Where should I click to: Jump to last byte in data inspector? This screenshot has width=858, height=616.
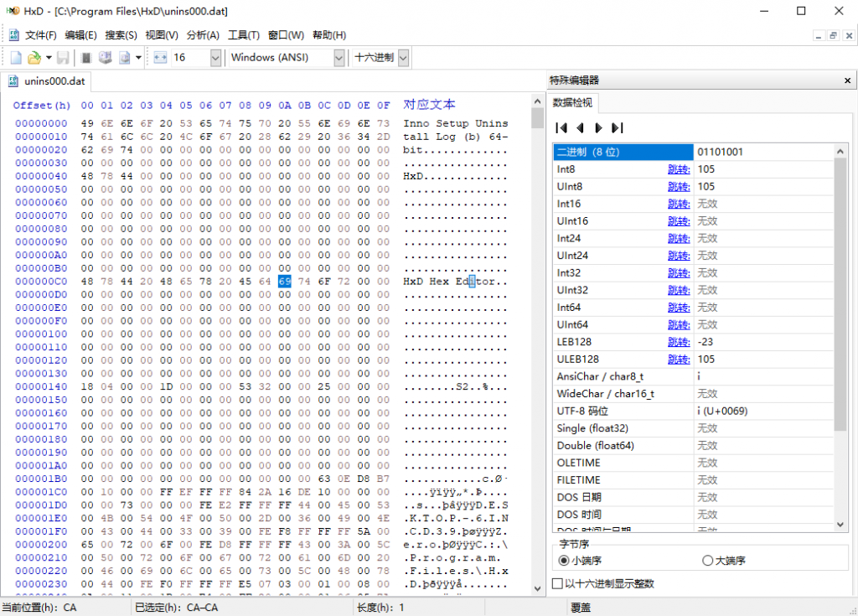[x=618, y=128]
